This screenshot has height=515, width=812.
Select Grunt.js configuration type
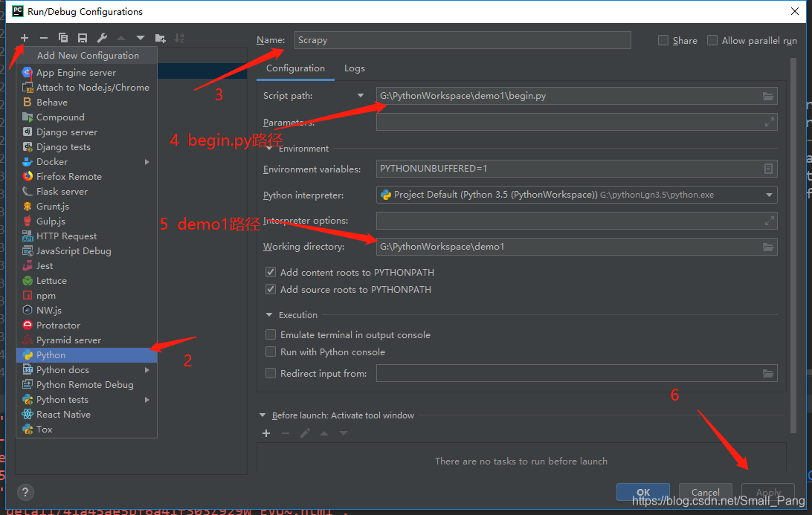click(86, 206)
